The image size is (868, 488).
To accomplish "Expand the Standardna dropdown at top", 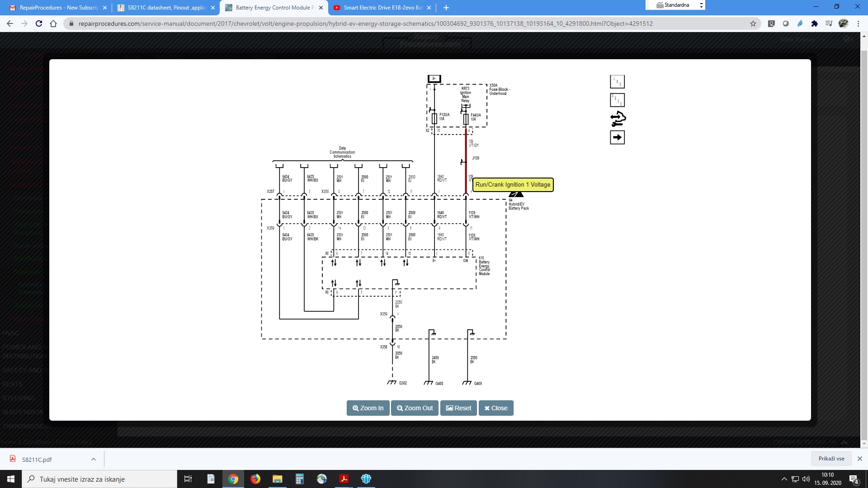I will (x=701, y=5).
